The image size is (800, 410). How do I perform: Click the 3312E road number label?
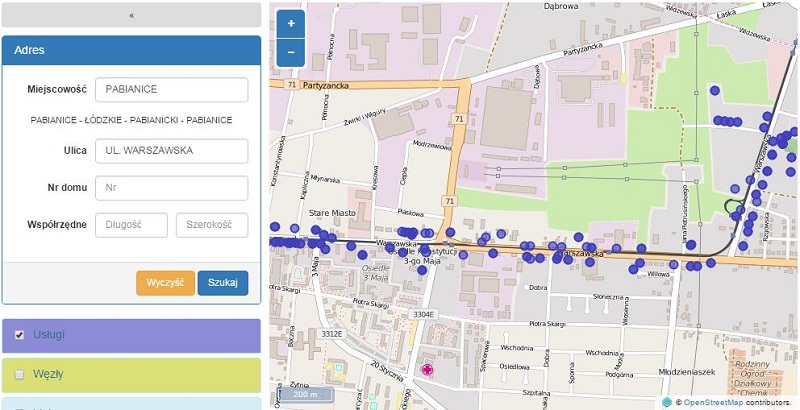pos(331,333)
